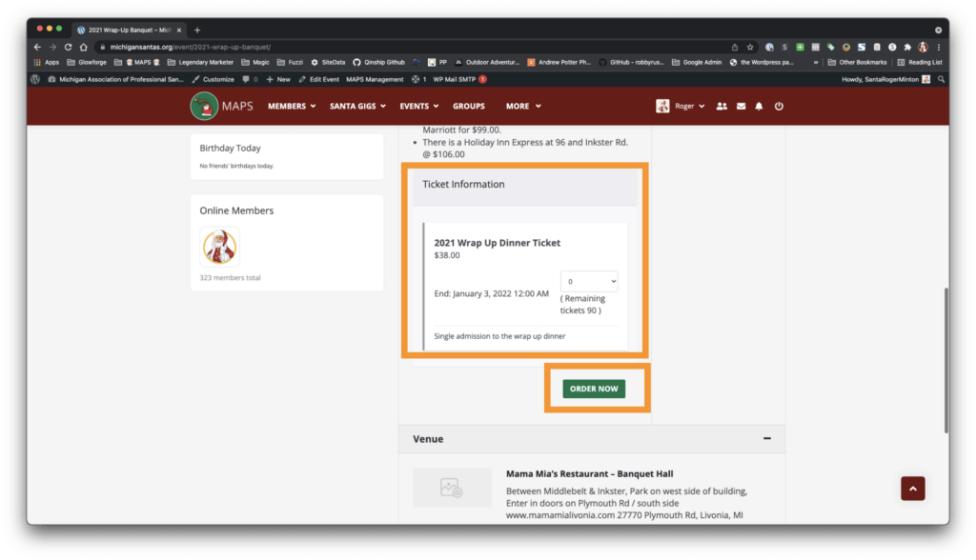Open Other Bookmarks folder
This screenshot has height=560, width=976.
pyautogui.click(x=857, y=62)
